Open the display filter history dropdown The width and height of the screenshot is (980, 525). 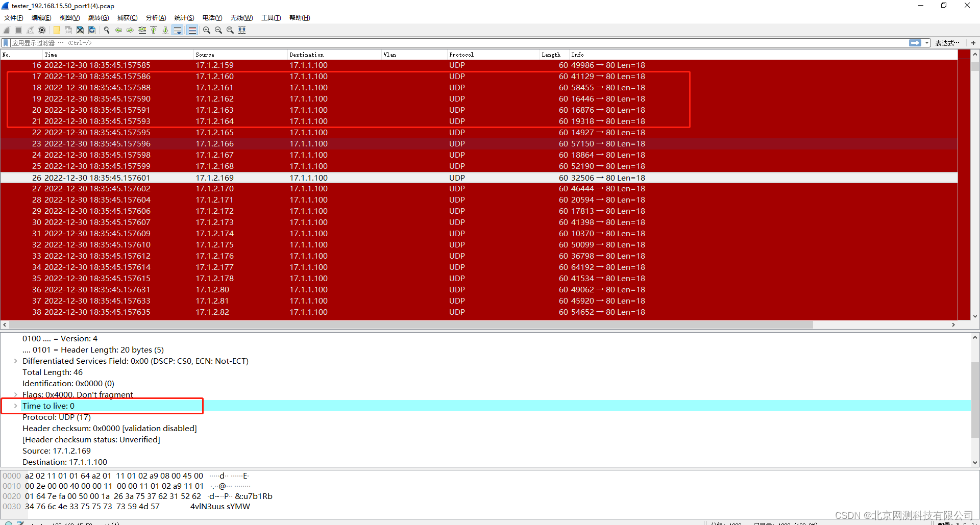(x=927, y=43)
